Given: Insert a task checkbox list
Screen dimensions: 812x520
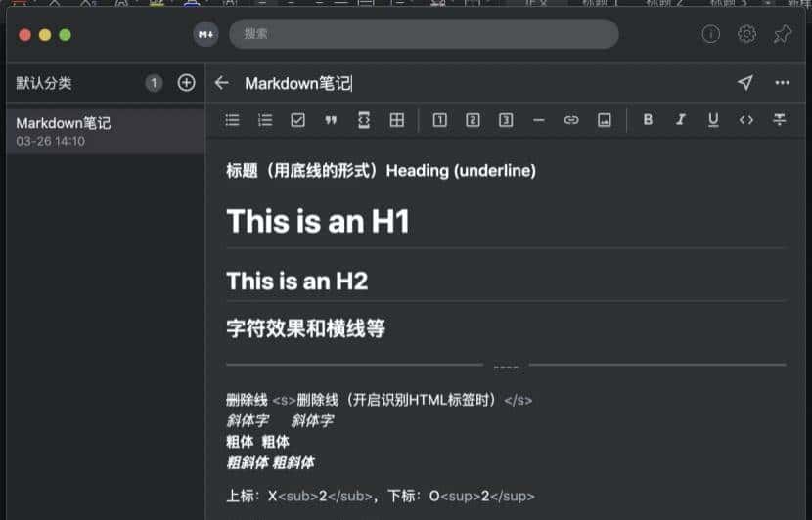Looking at the screenshot, I should [x=297, y=120].
